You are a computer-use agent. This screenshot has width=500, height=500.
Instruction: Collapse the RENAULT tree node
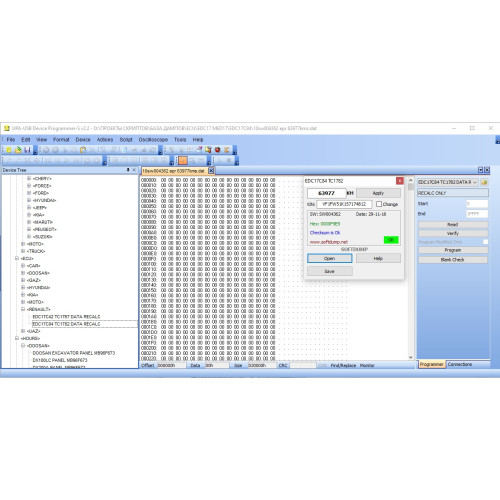(23, 309)
